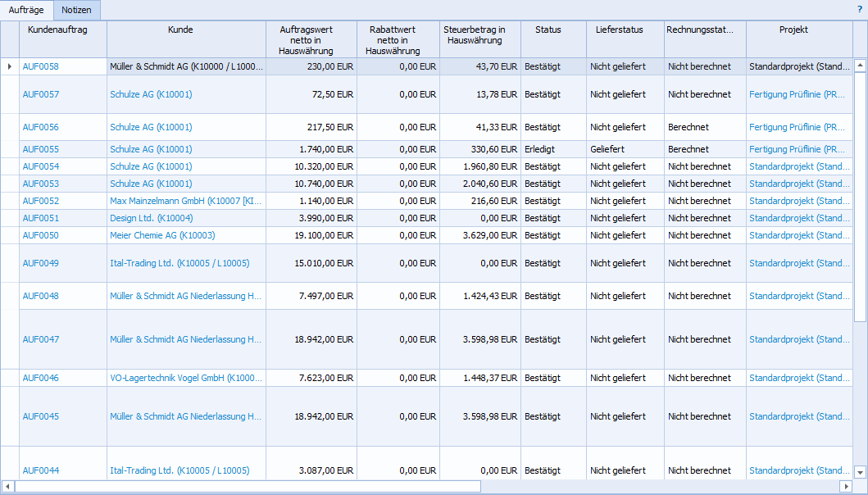Screen dimensions: 868x495
Task: Sort by Kundenauftrag column header
Action: pos(57,30)
